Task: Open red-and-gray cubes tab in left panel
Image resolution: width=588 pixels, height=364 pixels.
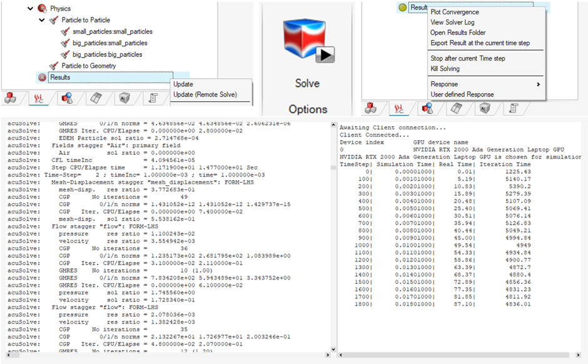Action: (x=11, y=98)
